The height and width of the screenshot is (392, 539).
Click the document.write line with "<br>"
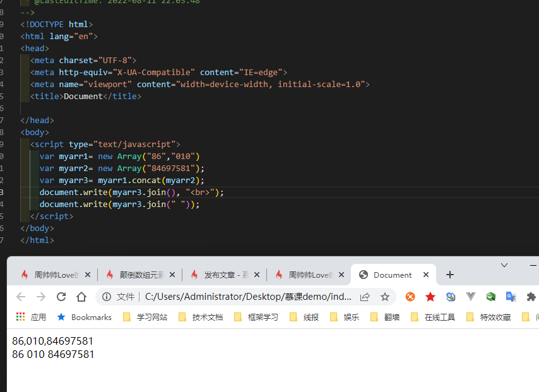click(x=132, y=193)
